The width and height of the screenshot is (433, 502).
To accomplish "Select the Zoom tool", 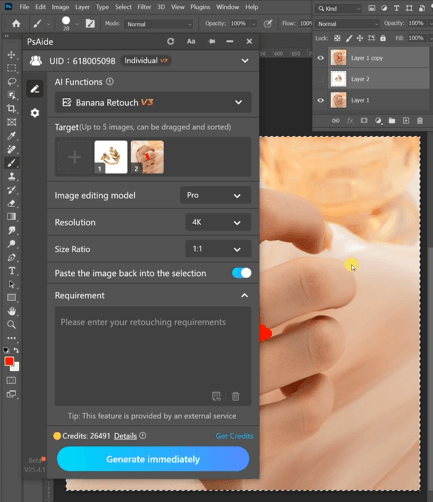I will point(12,324).
